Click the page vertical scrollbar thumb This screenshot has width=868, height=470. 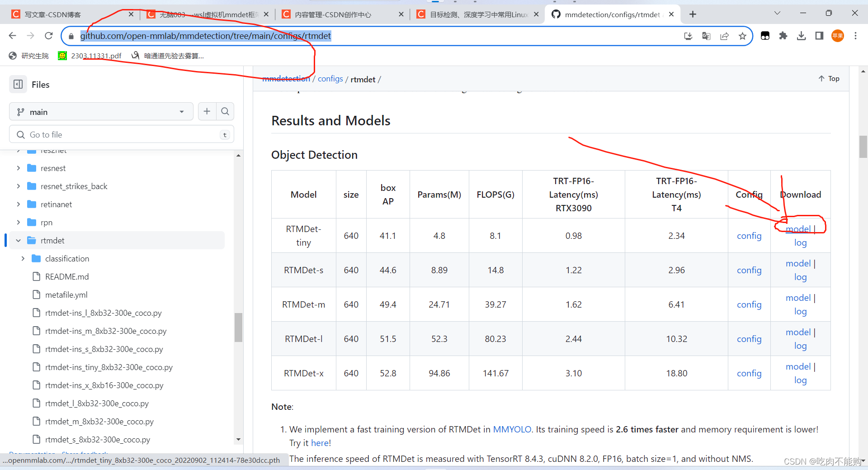click(863, 147)
